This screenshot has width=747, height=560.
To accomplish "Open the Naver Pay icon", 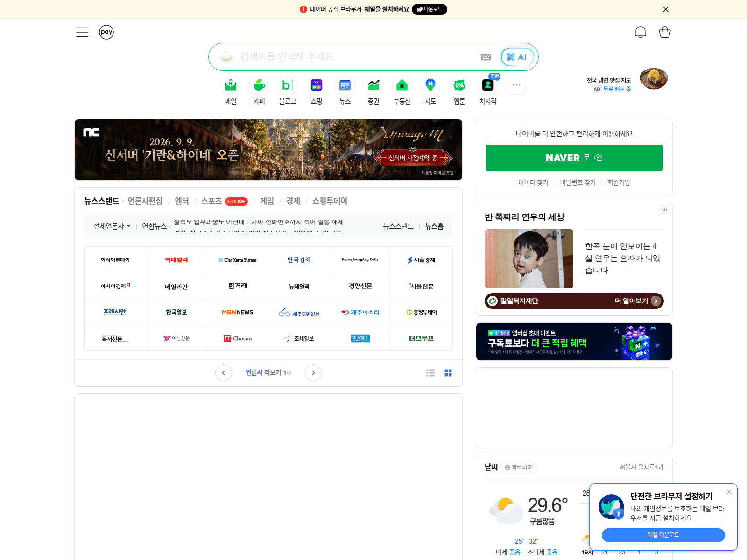I will point(106,32).
